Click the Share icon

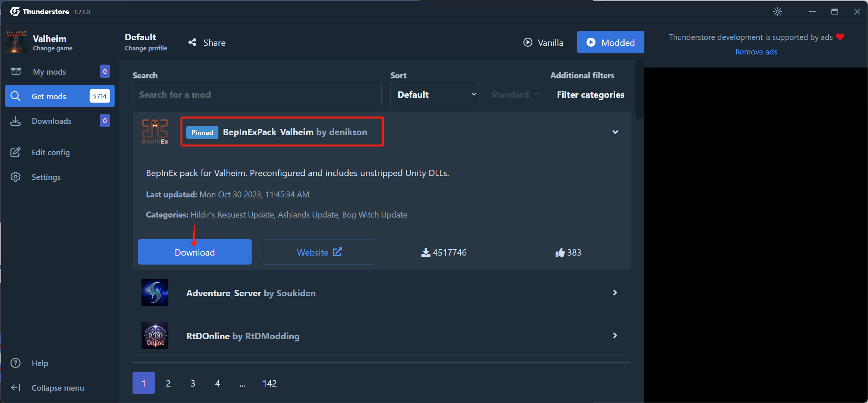click(192, 43)
